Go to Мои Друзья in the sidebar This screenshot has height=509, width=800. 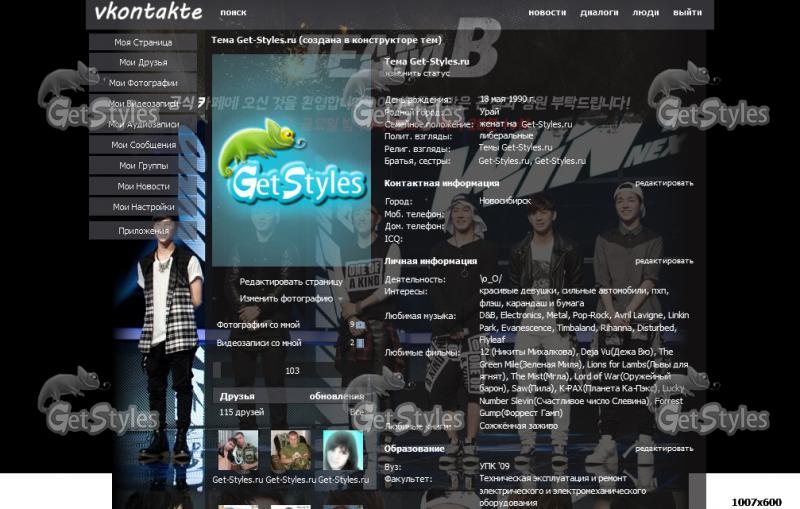143,63
